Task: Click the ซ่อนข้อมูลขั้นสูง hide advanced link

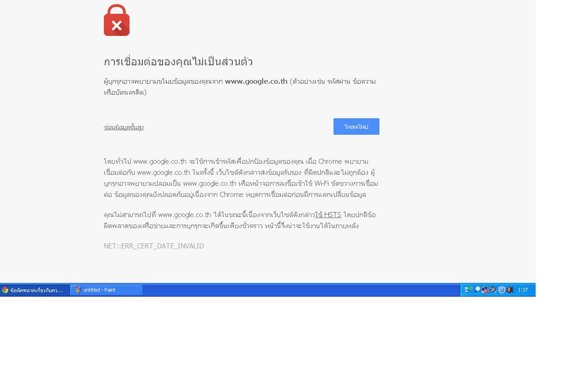Action: point(124,127)
